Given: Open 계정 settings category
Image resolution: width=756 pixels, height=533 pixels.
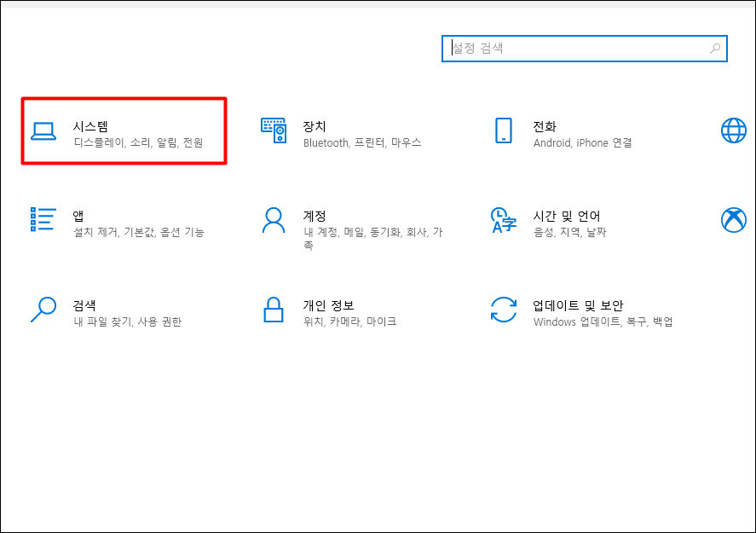Looking at the screenshot, I should pos(355,228).
